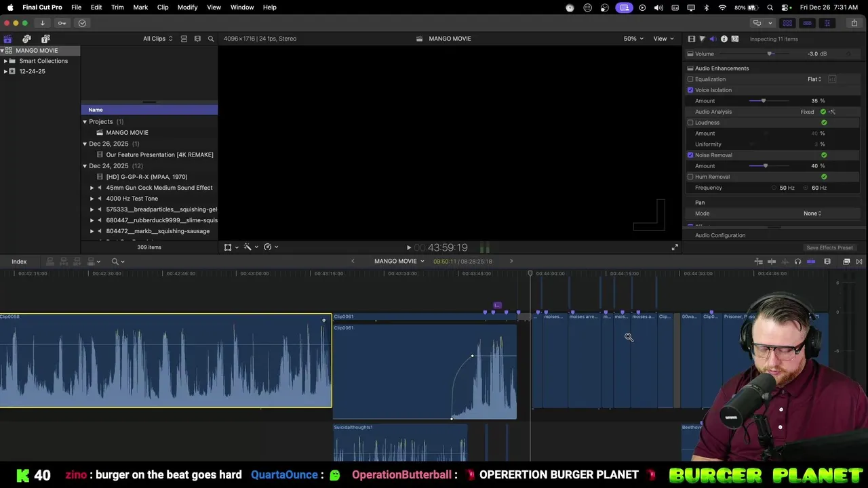868x488 pixels.
Task: Toggle filmstrip and list view icon
Action: coord(184,39)
